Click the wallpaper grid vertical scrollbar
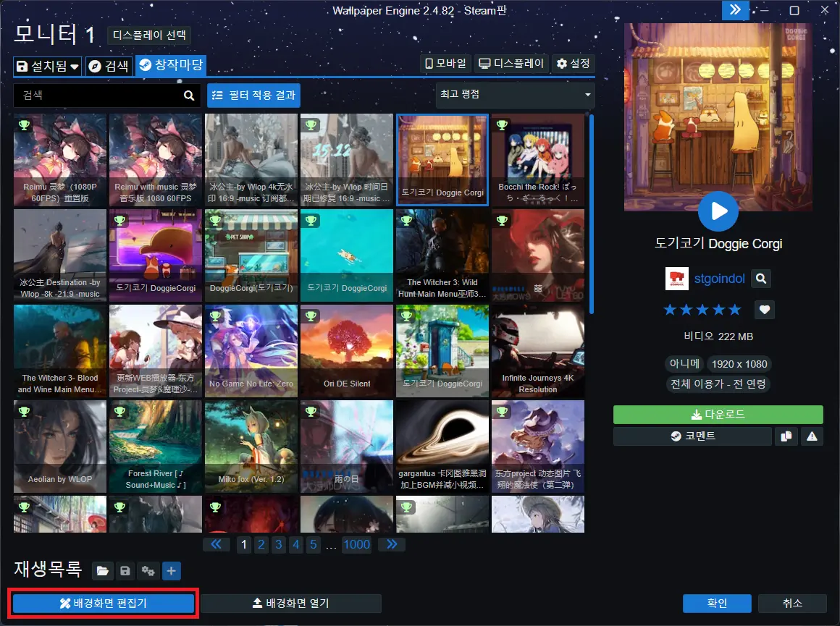The height and width of the screenshot is (626, 840). (x=592, y=214)
